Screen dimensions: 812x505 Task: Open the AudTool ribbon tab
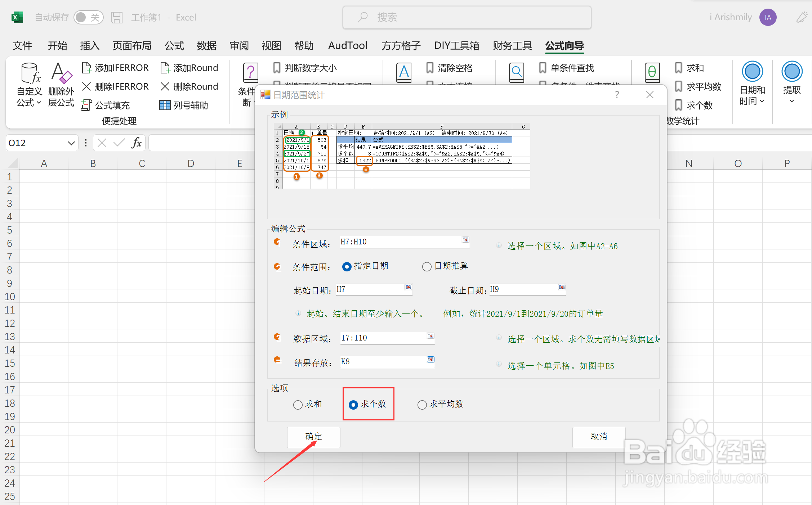coord(348,46)
